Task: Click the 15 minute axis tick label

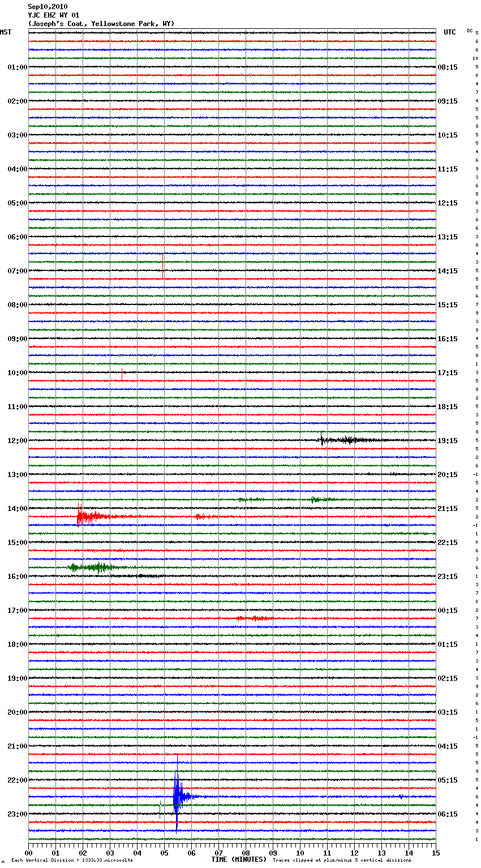Action: tap(436, 853)
